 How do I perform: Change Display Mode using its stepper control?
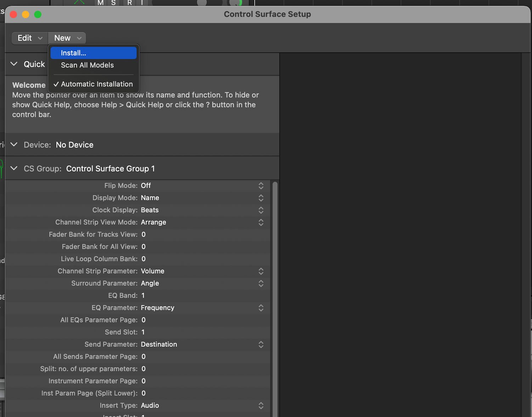click(261, 198)
